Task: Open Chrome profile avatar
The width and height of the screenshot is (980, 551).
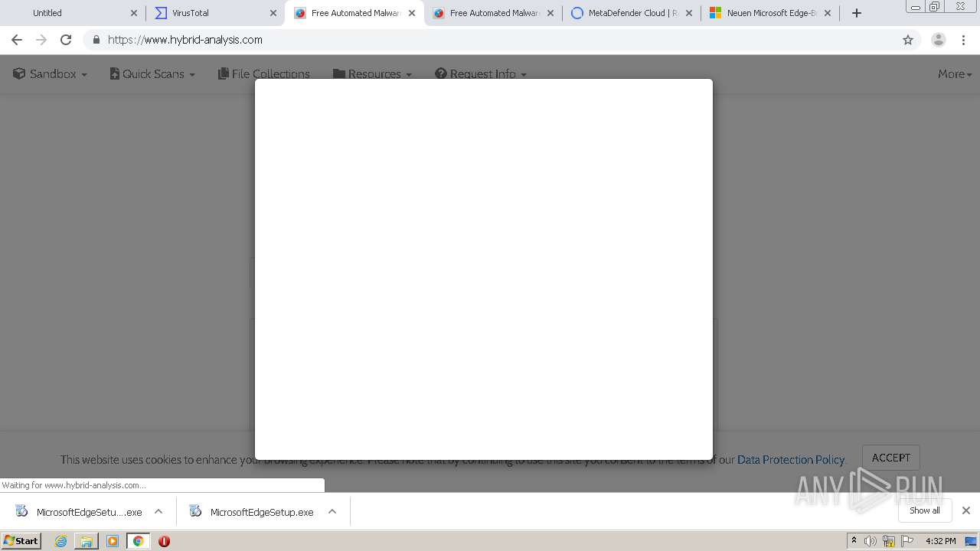Action: click(939, 40)
